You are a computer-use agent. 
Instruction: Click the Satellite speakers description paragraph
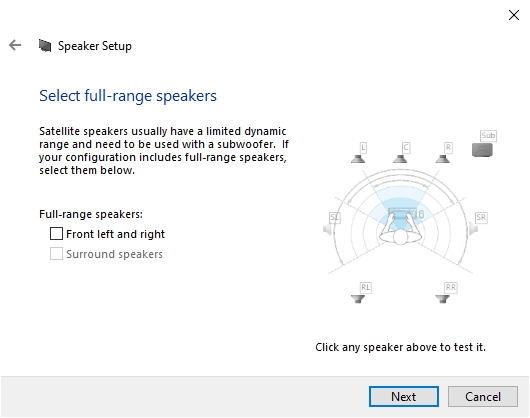click(164, 150)
